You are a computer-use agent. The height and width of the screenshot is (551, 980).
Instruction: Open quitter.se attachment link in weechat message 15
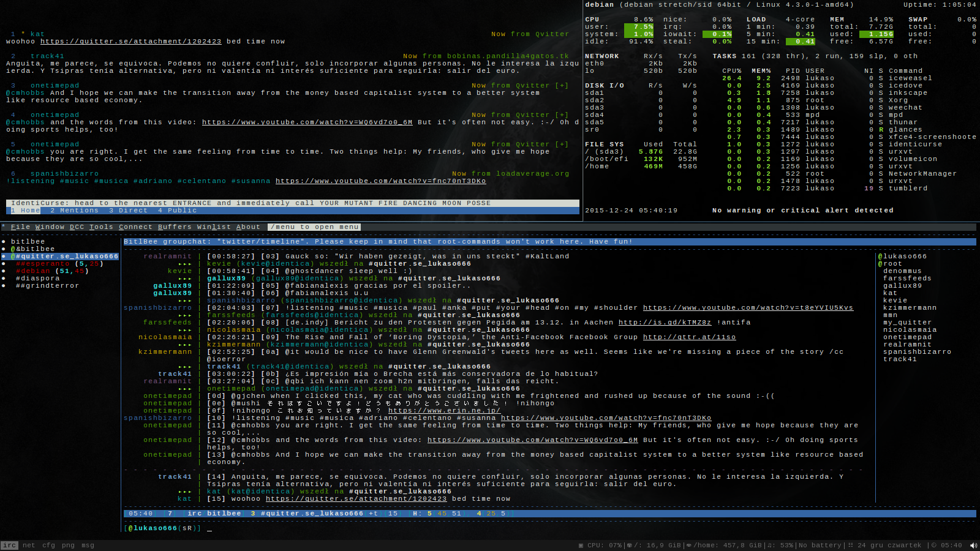click(356, 499)
